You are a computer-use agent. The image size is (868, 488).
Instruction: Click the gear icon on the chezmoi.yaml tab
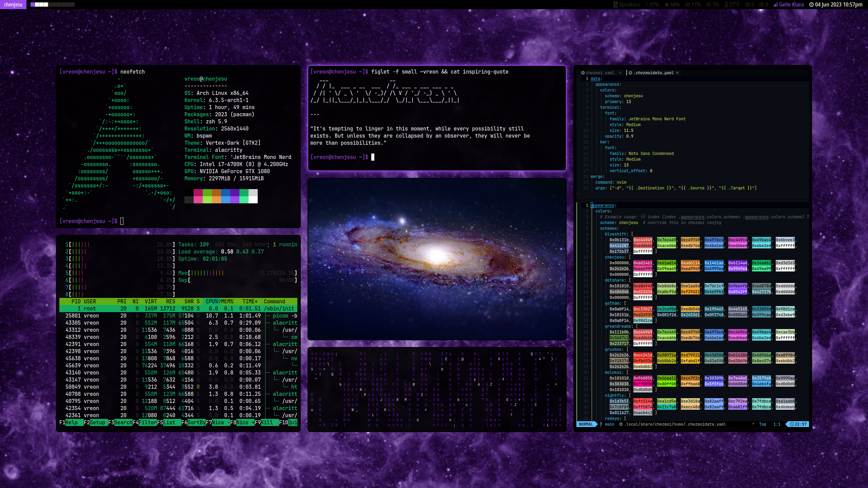tap(583, 73)
